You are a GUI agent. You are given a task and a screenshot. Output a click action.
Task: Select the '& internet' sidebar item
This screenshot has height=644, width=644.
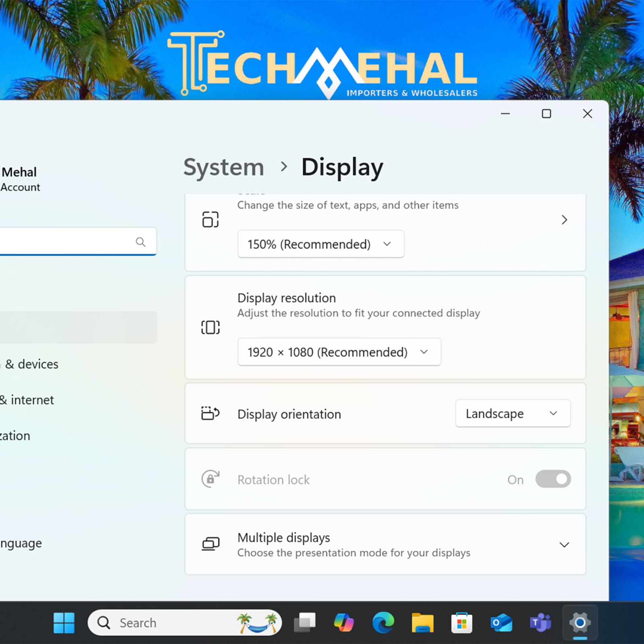(27, 400)
